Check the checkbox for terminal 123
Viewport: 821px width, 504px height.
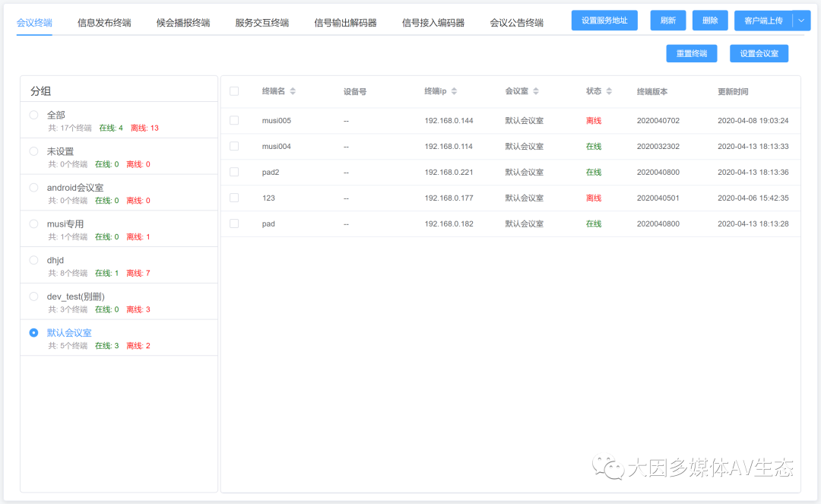pyautogui.click(x=233, y=198)
